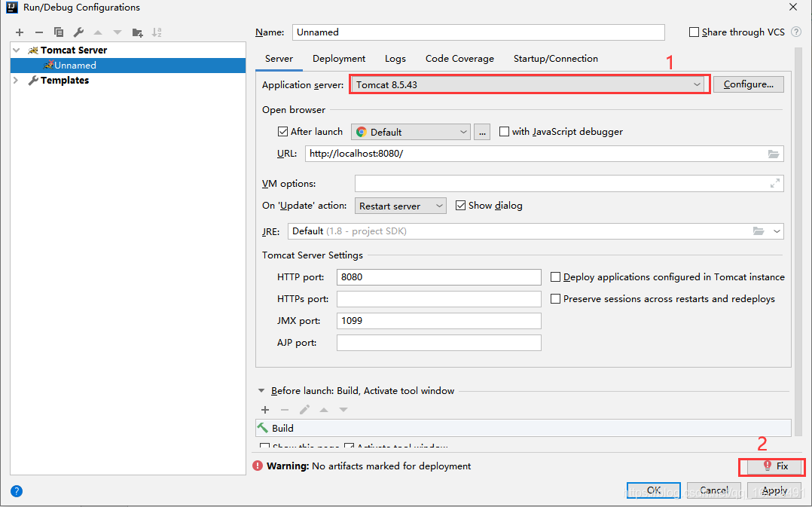Viewport: 812px width, 507px height.
Task: Open help with blue question mark icon
Action: (x=17, y=491)
